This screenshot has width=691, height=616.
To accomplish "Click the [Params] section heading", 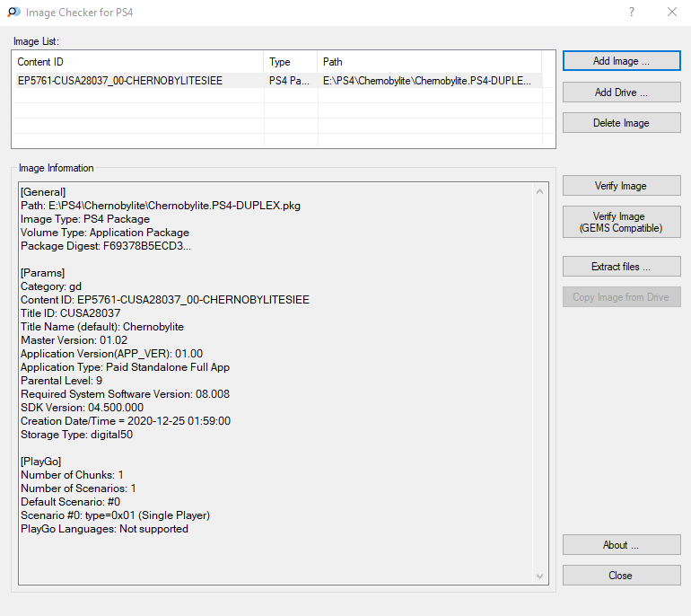I will (x=43, y=273).
